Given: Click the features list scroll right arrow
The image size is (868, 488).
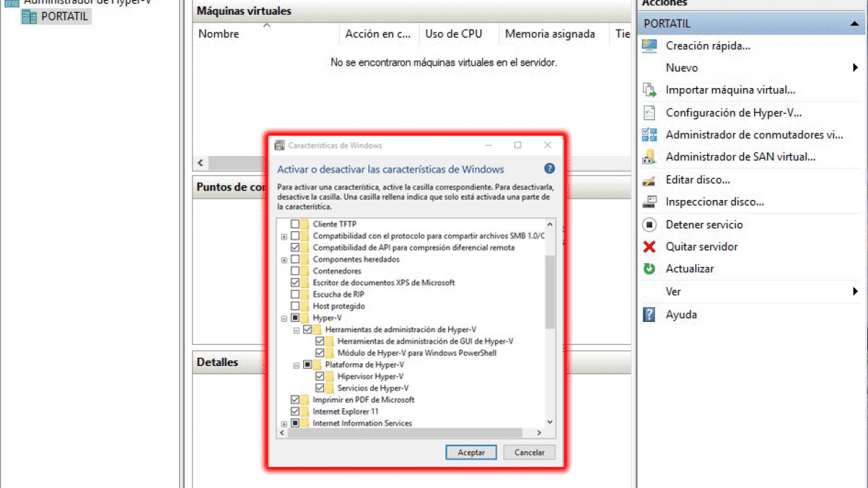Looking at the screenshot, I should tap(540, 432).
